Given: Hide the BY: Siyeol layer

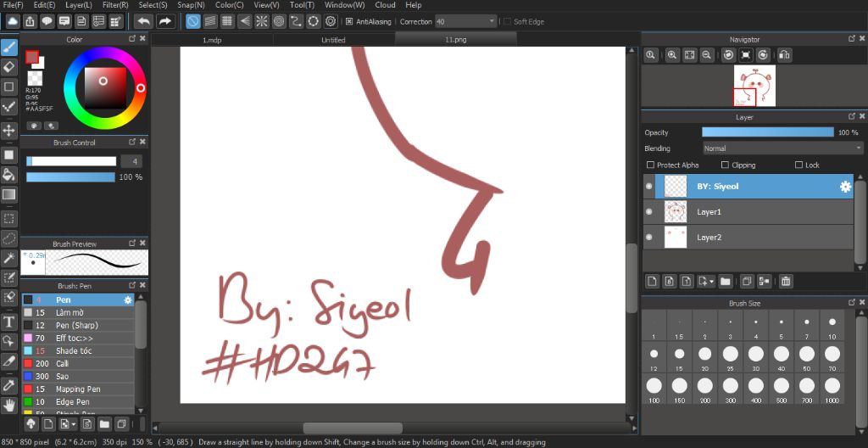Looking at the screenshot, I should tap(648, 187).
